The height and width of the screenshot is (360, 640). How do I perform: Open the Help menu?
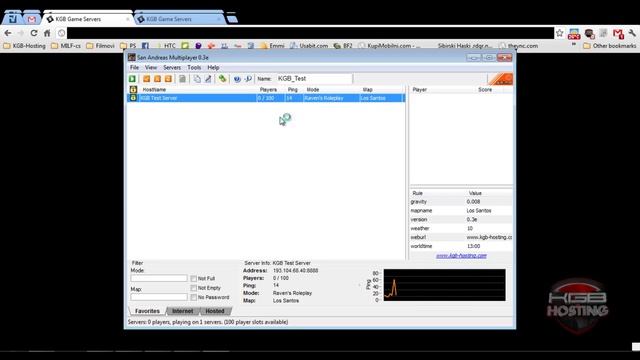coord(213,67)
